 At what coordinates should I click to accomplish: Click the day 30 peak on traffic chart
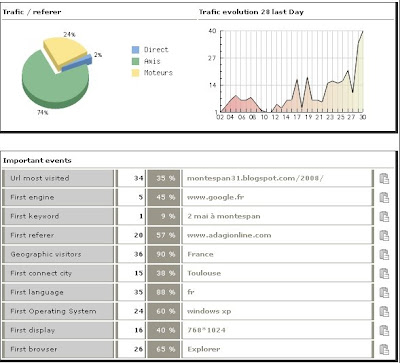[363, 31]
